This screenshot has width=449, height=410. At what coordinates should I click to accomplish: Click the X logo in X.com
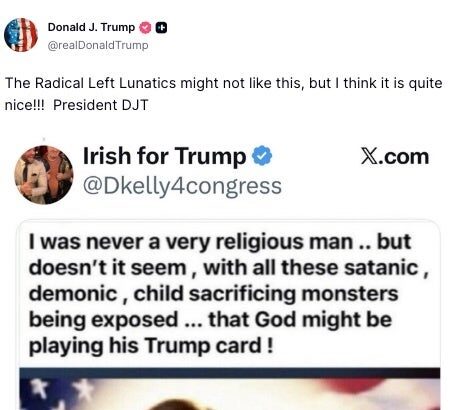(369, 157)
